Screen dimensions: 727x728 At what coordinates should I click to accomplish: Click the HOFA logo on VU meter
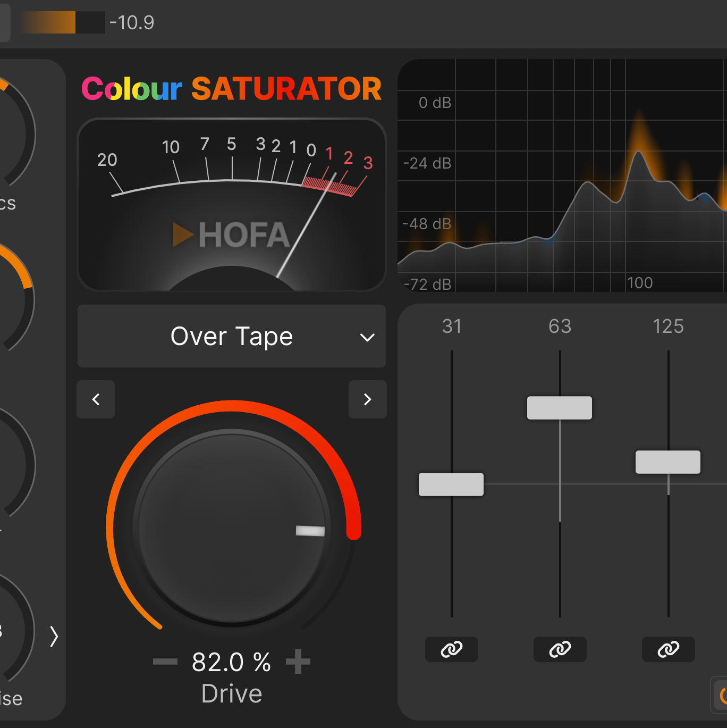coord(231,235)
